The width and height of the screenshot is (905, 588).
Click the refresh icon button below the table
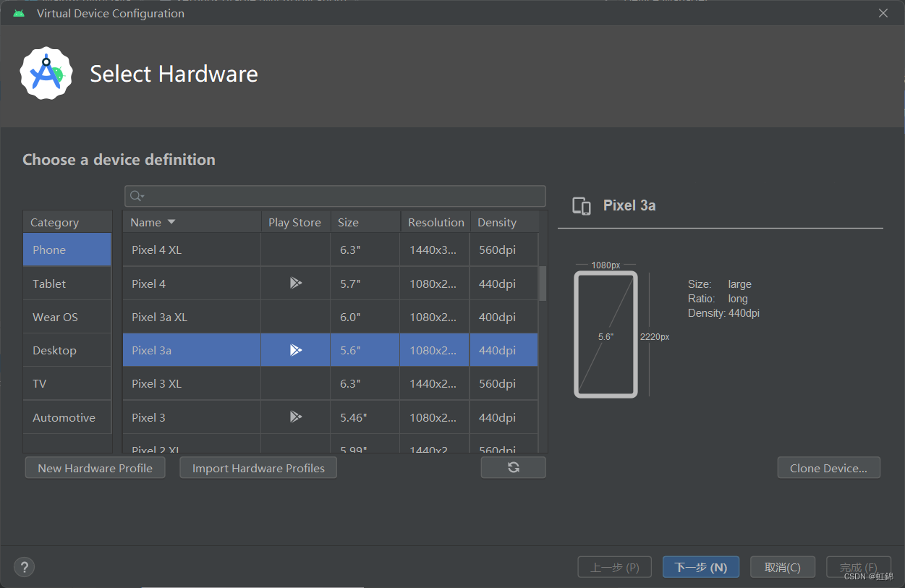click(513, 468)
